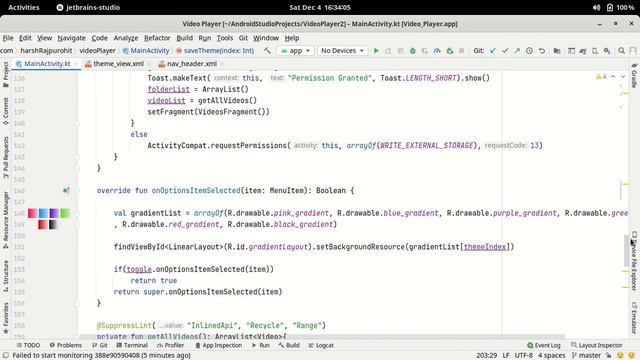Click the Git Commit green checkmark
The image size is (640, 360).
pos(505,51)
